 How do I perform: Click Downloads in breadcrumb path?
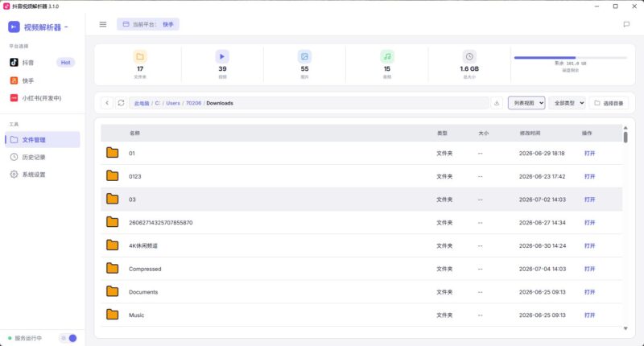click(220, 103)
